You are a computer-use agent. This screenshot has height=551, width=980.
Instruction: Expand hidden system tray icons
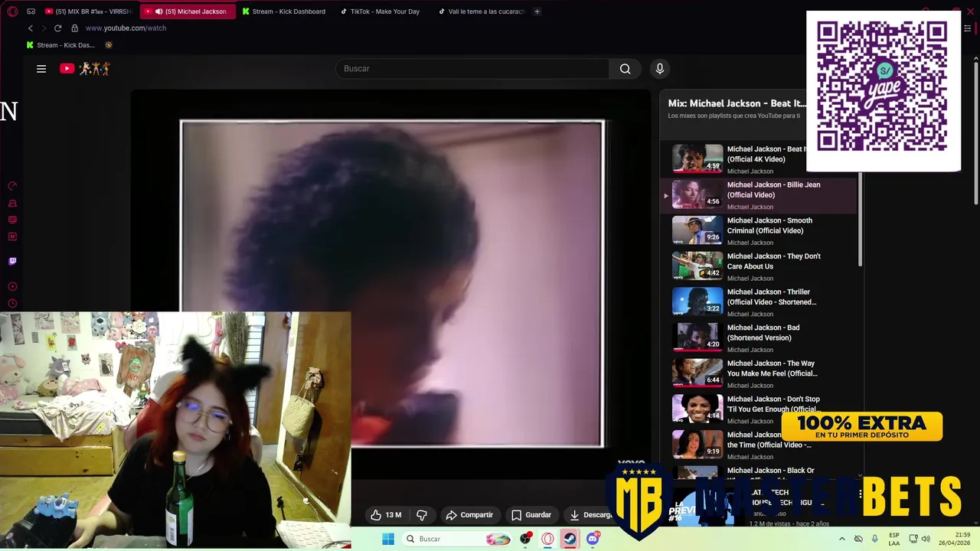pyautogui.click(x=842, y=539)
